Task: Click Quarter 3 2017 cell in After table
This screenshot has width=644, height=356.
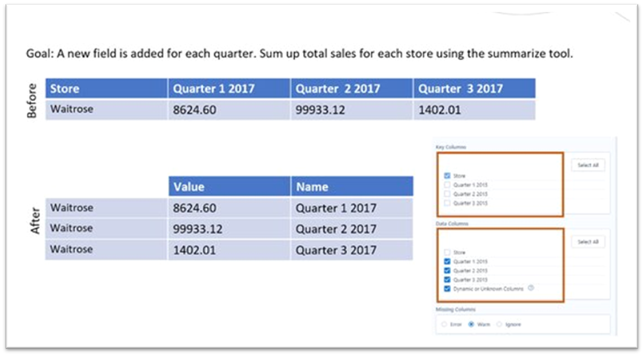Action: [x=351, y=250]
